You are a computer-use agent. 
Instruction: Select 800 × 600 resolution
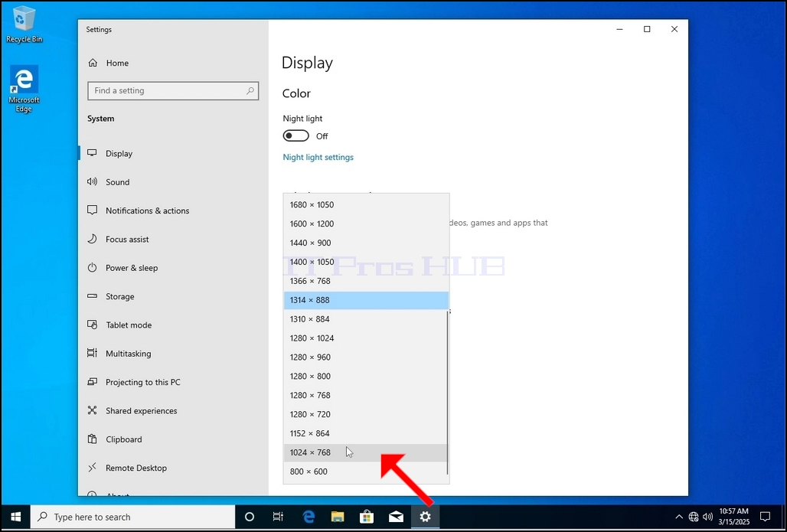coord(365,472)
